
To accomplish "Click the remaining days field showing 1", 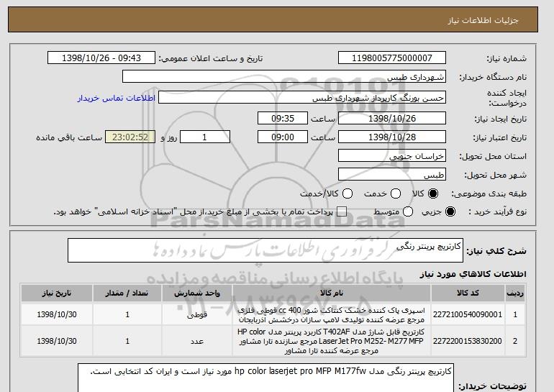I will pyautogui.click(x=205, y=137).
